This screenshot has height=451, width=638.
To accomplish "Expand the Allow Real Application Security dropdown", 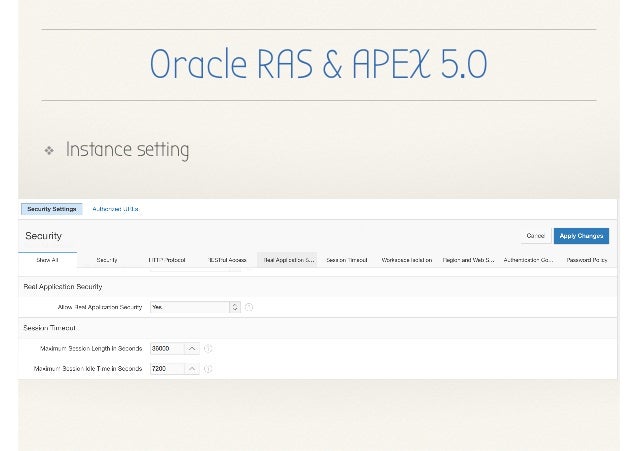I will tap(234, 307).
